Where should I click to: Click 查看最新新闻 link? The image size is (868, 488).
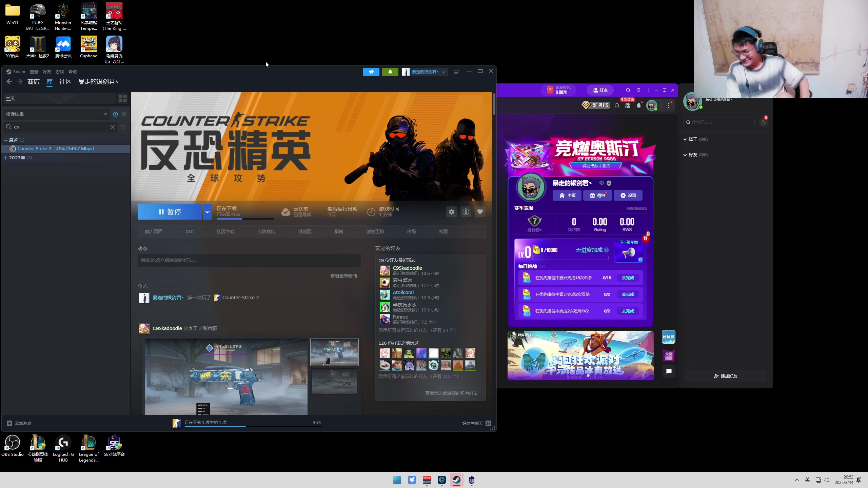click(343, 276)
